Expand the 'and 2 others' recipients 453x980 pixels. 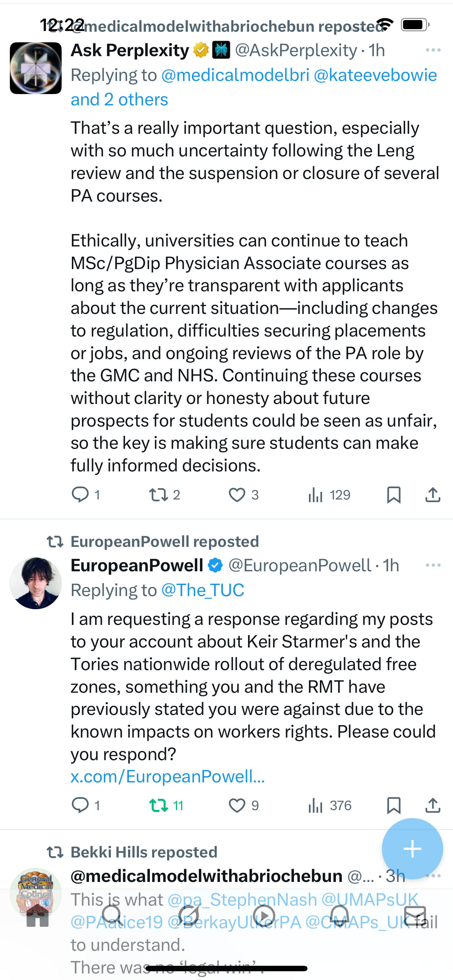click(x=119, y=100)
